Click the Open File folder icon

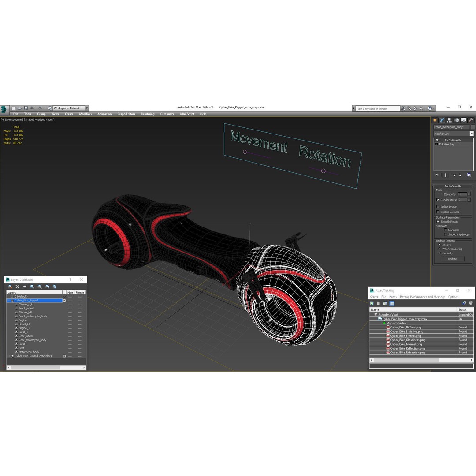(x=20, y=108)
